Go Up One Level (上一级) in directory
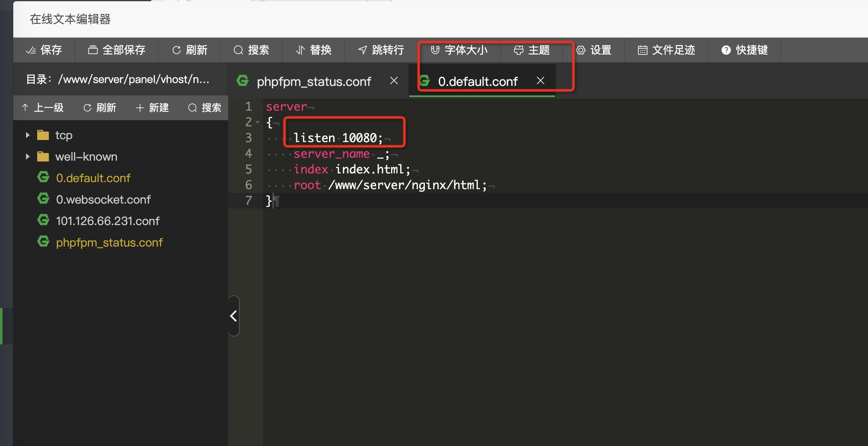Screen dimensions: 868x446 [43, 108]
